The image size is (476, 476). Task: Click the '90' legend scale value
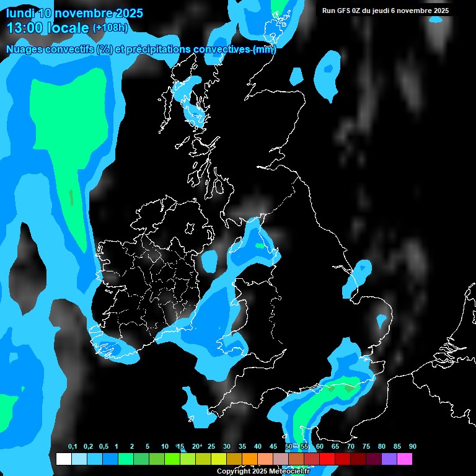tap(413, 447)
